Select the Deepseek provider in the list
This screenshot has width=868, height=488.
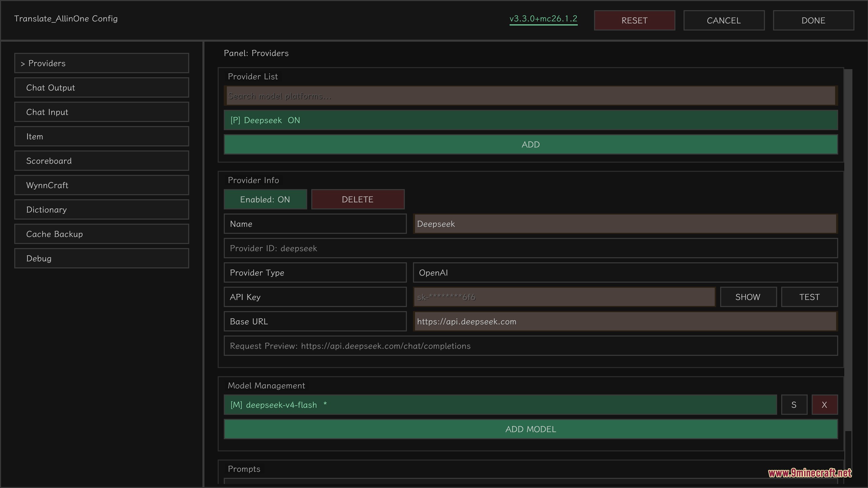(531, 120)
